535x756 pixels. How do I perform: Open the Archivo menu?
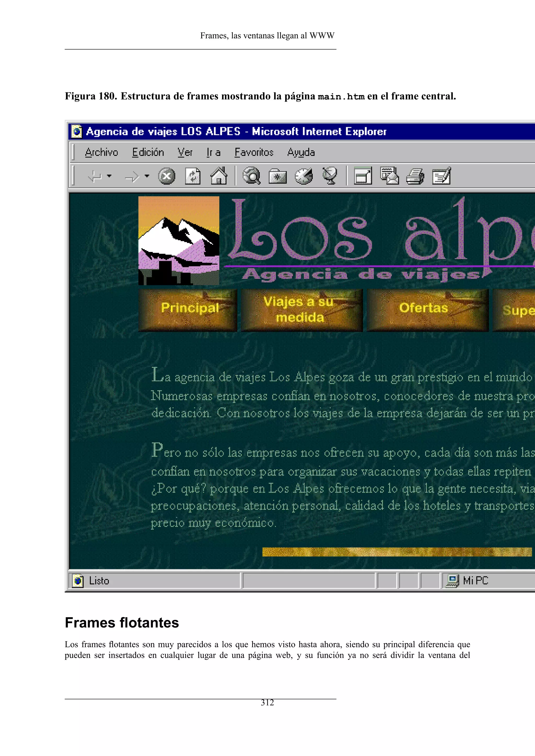point(101,152)
